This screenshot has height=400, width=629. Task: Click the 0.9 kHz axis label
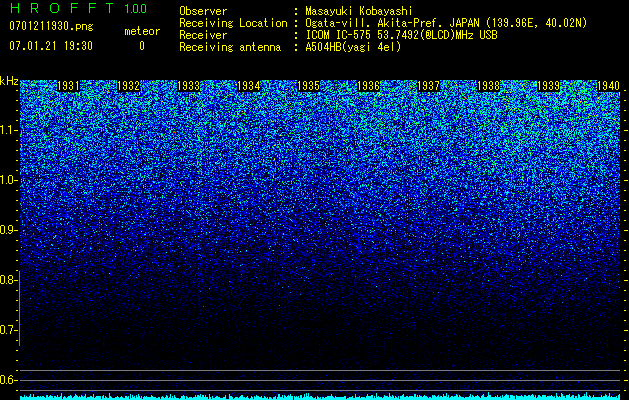(8, 230)
